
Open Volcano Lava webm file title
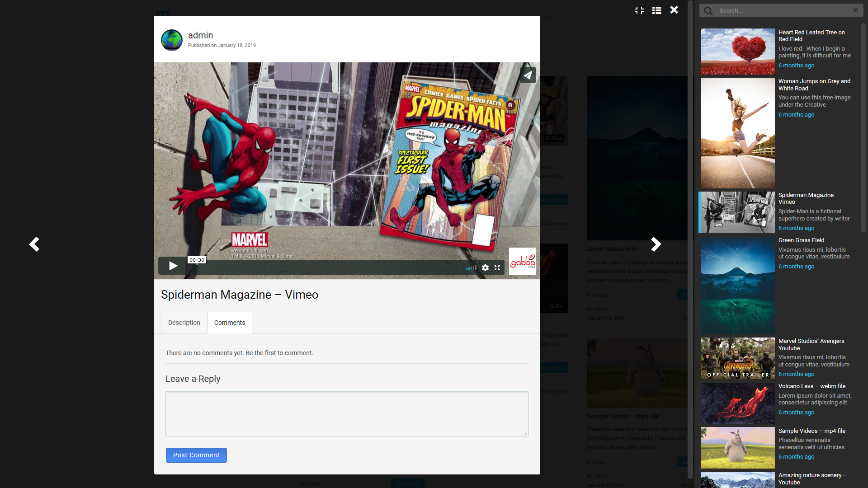812,386
